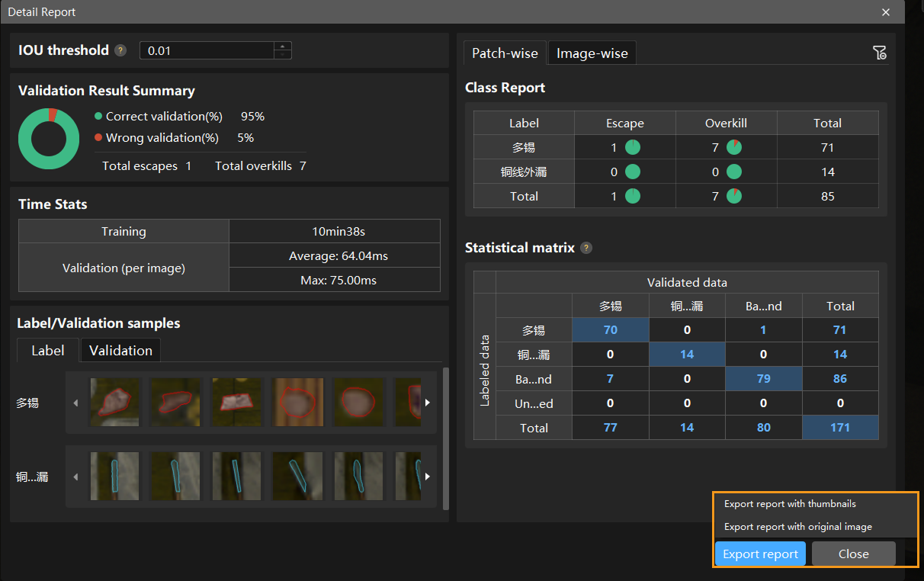Click the samples panel vertical scrollbar
The height and width of the screenshot is (581, 924).
point(445,438)
